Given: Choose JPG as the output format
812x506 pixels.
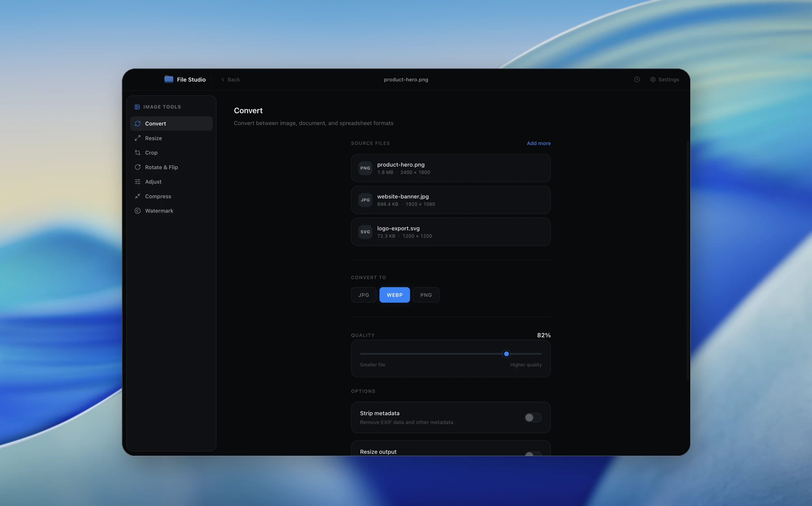Looking at the screenshot, I should pos(364,295).
